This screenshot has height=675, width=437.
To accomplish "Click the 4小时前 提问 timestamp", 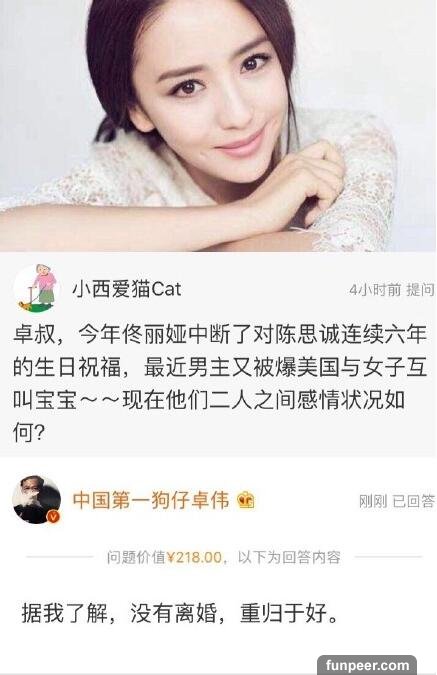I will coord(391,290).
